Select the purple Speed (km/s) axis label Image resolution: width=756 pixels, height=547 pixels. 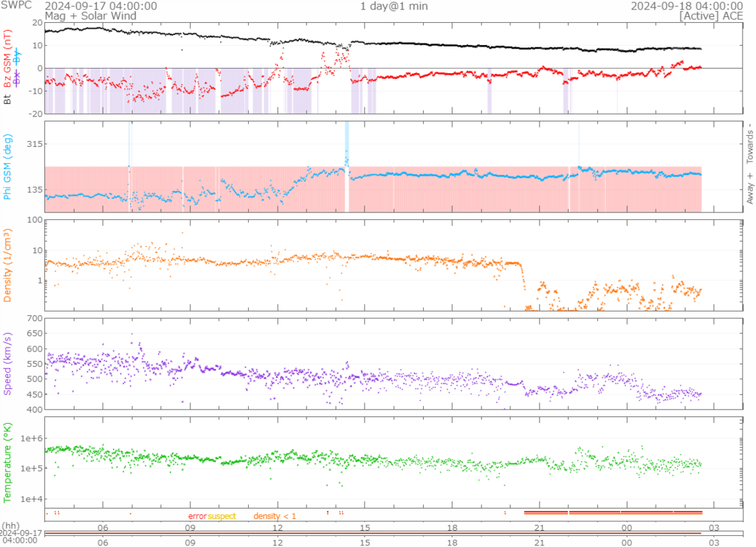[7, 364]
